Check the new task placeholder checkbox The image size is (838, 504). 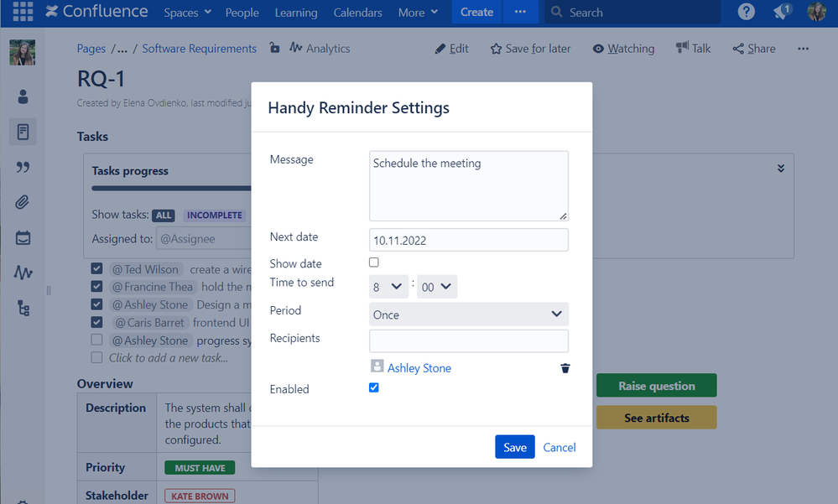click(x=96, y=357)
